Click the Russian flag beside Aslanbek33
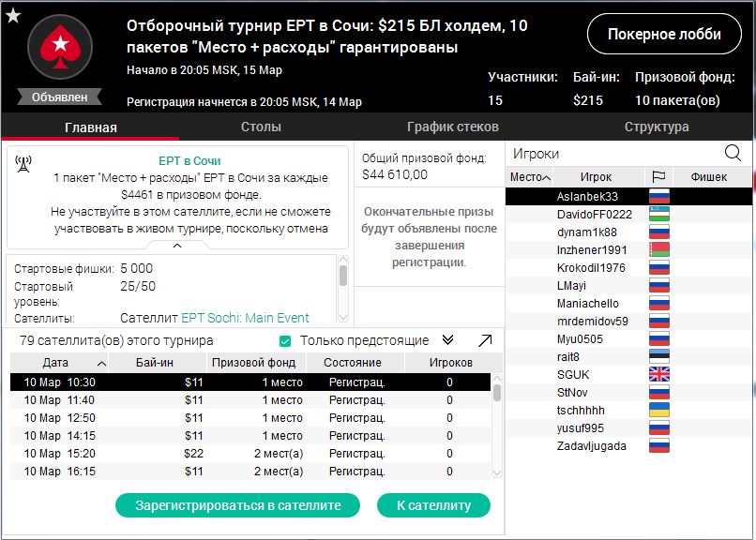The height and width of the screenshot is (540, 756). point(659,196)
